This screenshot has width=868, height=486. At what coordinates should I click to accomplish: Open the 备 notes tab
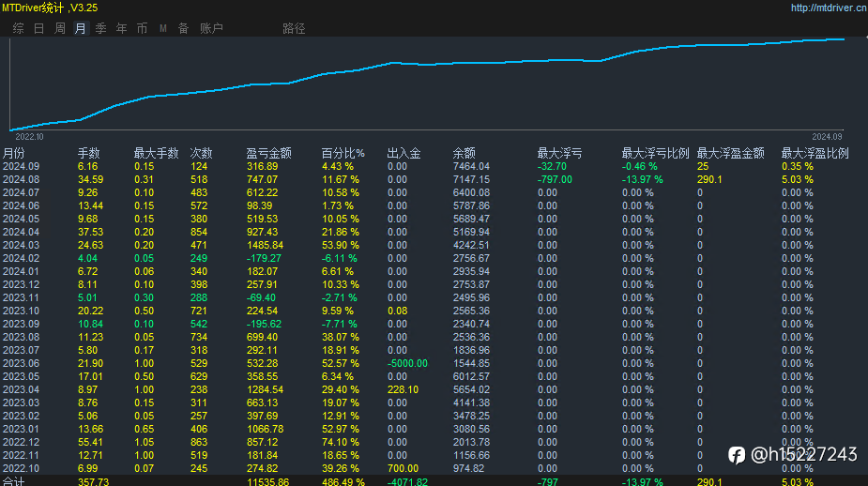(x=184, y=28)
